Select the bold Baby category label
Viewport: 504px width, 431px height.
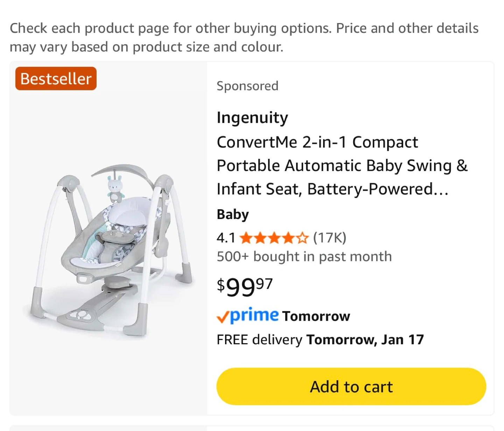click(x=233, y=214)
